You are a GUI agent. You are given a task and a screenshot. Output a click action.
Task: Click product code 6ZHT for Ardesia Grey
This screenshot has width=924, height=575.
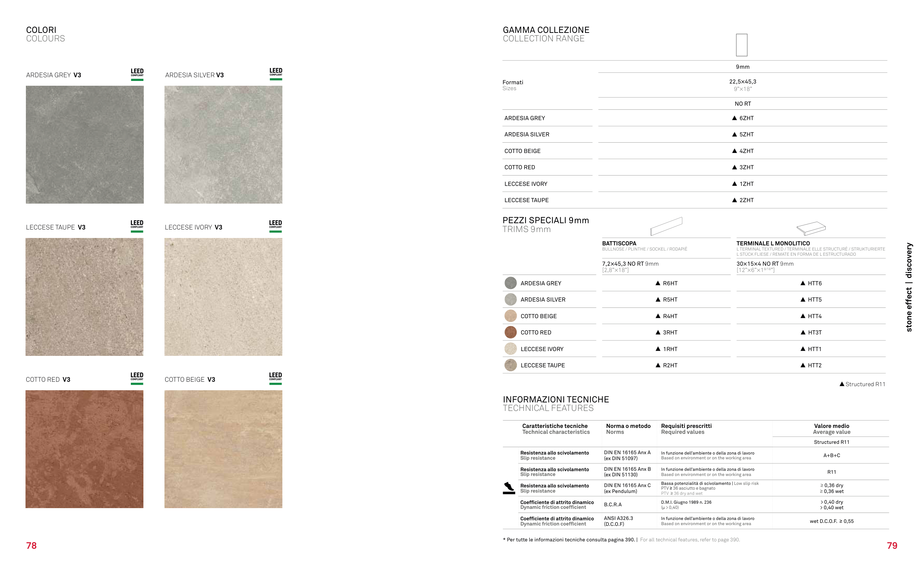click(746, 118)
